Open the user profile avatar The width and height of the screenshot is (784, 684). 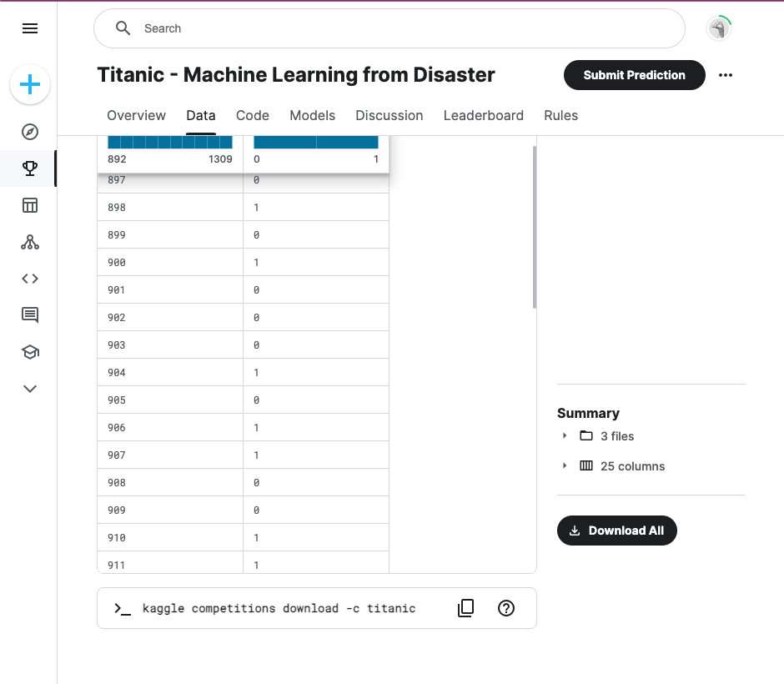719,28
